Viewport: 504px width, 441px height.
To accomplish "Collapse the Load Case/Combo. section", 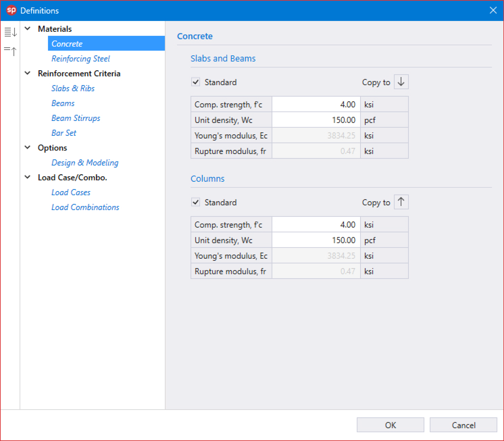I will pos(28,177).
